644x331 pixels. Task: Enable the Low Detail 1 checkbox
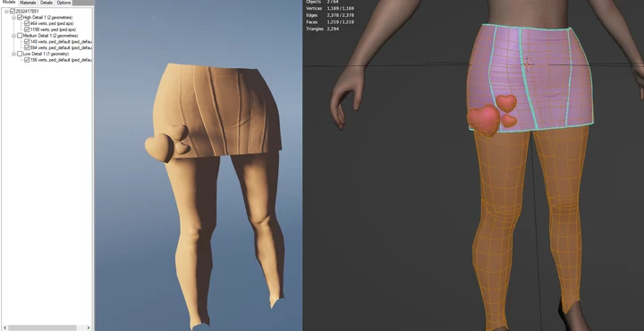(x=20, y=54)
